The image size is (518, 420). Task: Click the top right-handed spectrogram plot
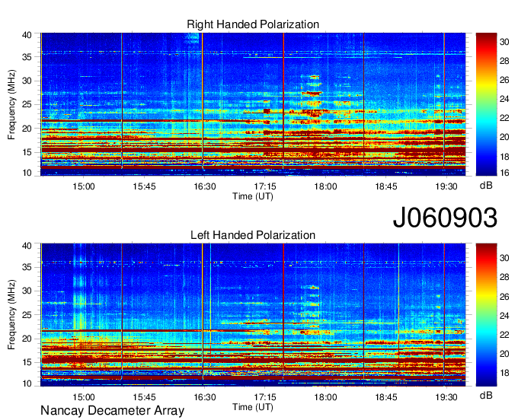click(x=253, y=104)
